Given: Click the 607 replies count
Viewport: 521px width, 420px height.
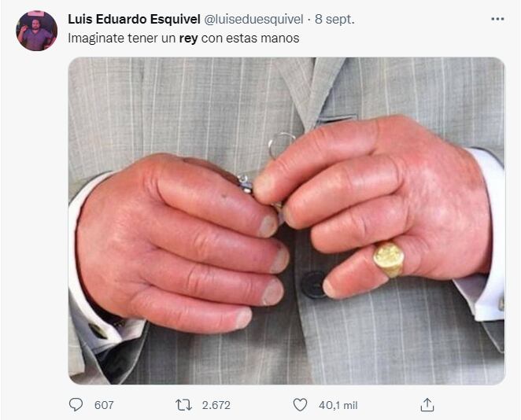Looking at the screenshot, I should click(104, 405).
